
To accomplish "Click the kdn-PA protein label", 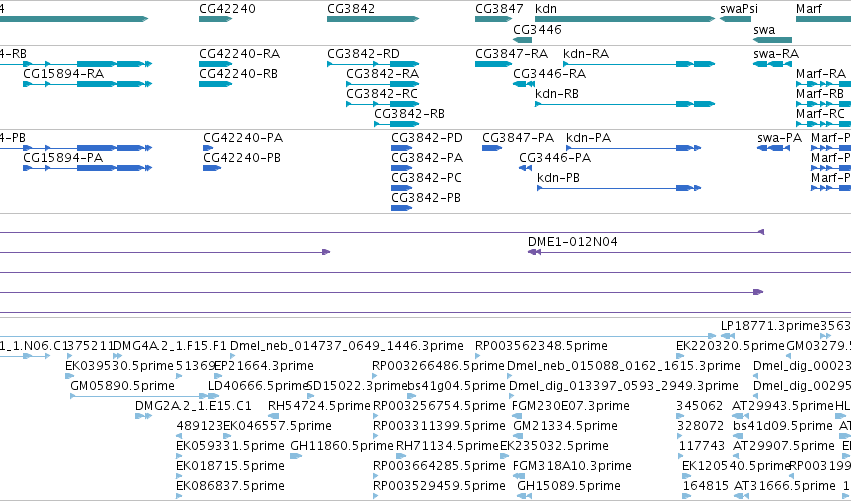I will [x=588, y=137].
